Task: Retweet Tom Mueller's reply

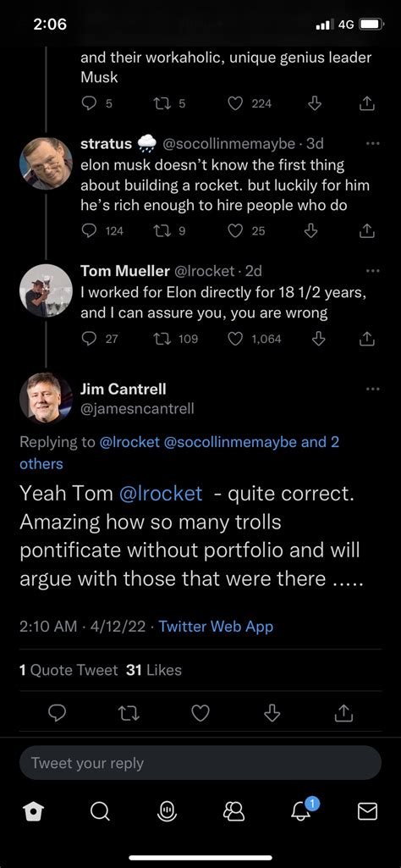Action: pos(162,339)
